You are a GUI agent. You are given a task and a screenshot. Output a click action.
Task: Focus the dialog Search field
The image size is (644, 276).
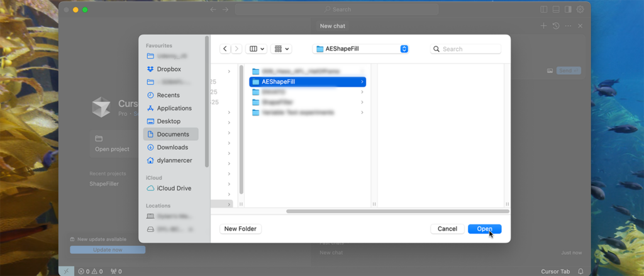(x=466, y=49)
